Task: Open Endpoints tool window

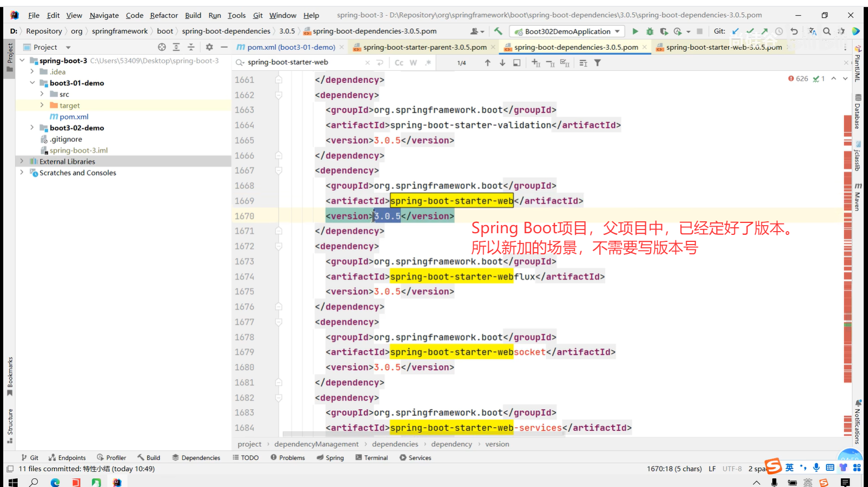Action: pyautogui.click(x=67, y=458)
